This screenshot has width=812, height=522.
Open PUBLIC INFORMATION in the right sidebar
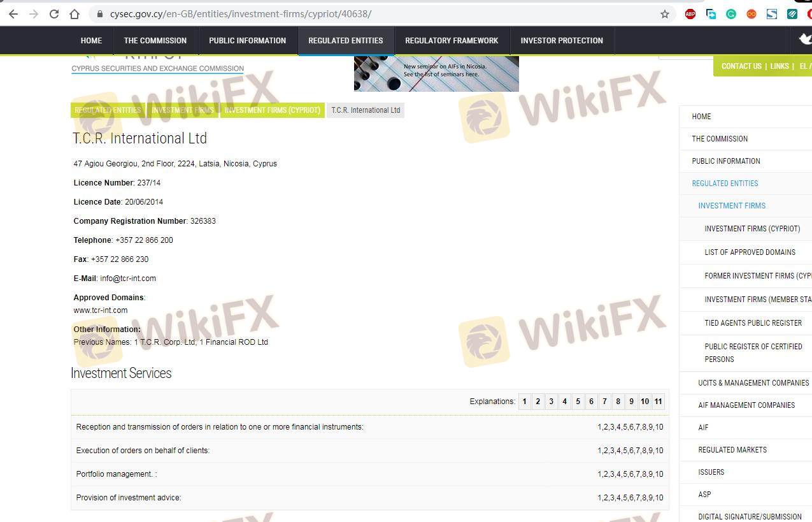[x=746, y=161]
